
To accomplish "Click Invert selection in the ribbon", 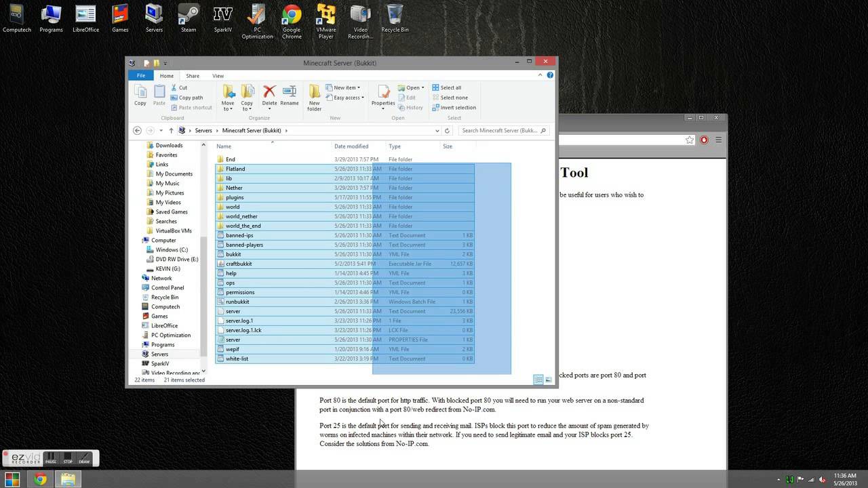I will coord(454,107).
